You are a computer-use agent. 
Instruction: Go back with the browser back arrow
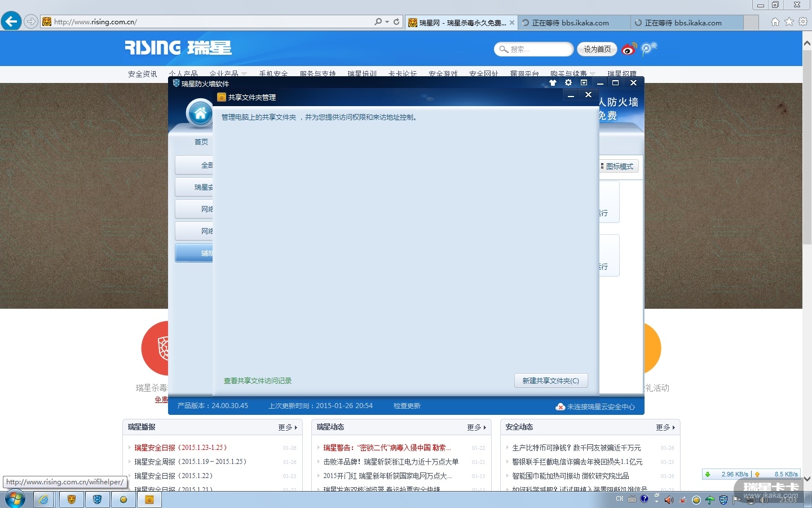[x=11, y=21]
